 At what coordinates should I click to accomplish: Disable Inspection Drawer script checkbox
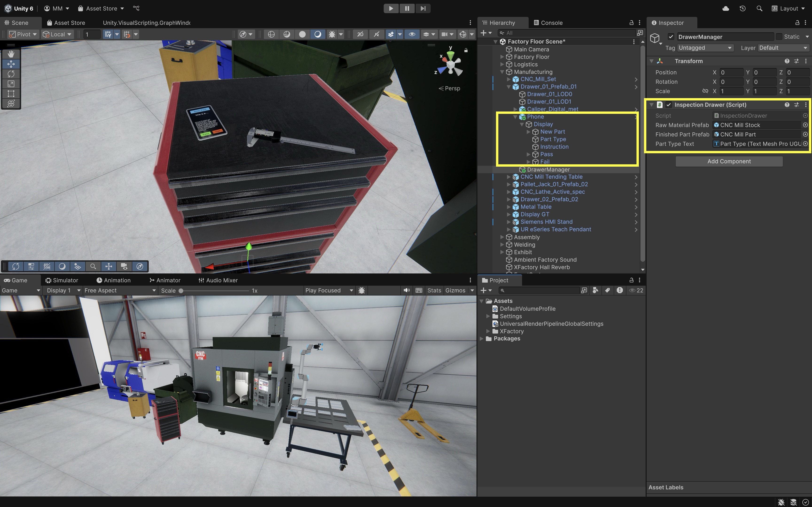pos(669,105)
